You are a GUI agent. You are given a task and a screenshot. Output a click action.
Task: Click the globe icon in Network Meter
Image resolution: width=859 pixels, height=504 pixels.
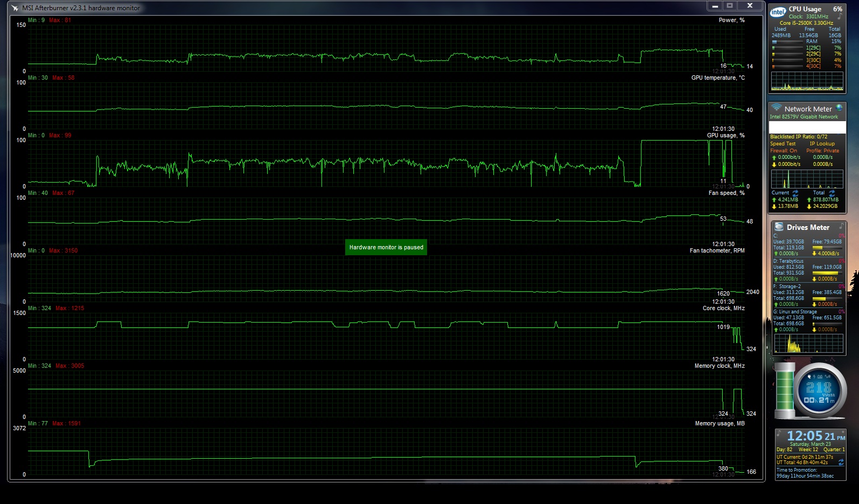coord(839,108)
